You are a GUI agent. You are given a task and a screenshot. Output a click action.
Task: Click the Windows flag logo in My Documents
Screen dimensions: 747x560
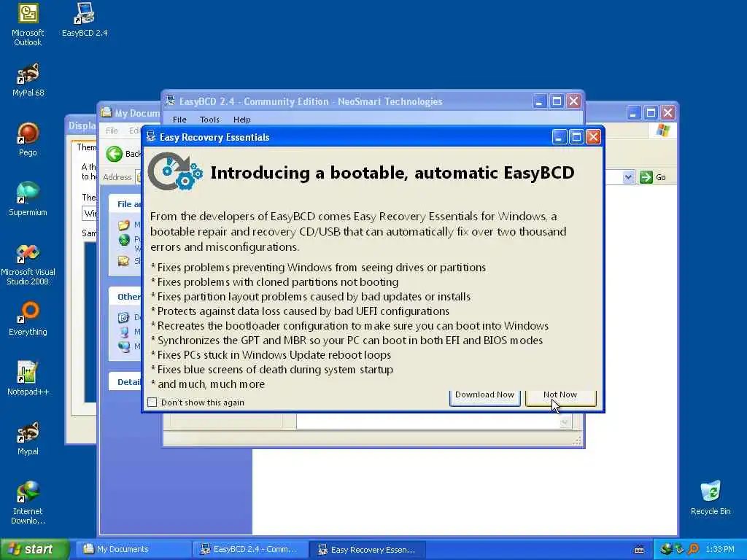[x=662, y=130]
